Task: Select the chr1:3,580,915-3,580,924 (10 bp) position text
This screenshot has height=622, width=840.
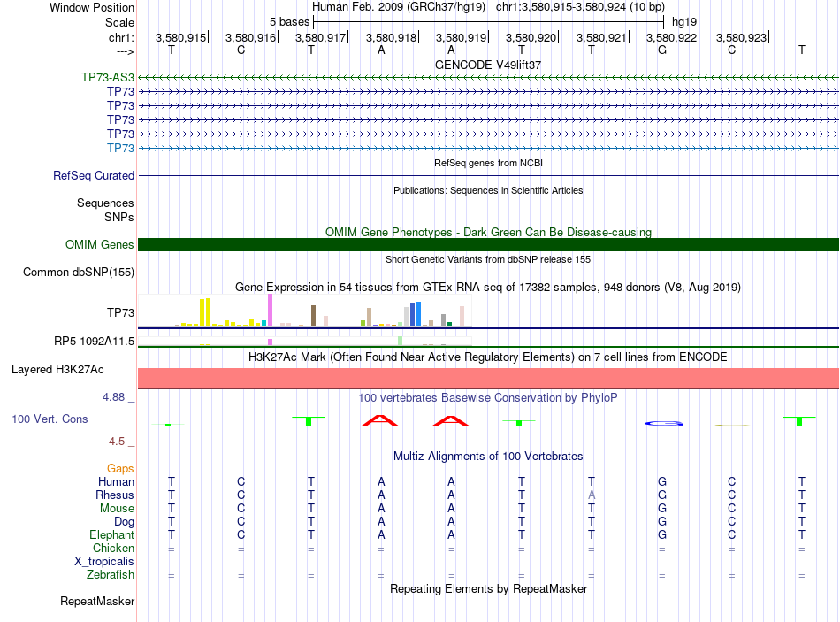Action: [x=580, y=7]
